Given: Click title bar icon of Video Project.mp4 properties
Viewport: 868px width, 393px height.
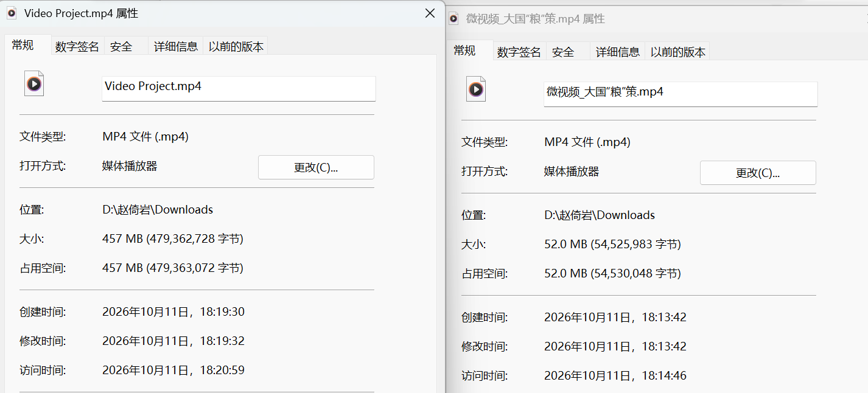Looking at the screenshot, I should 11,13.
